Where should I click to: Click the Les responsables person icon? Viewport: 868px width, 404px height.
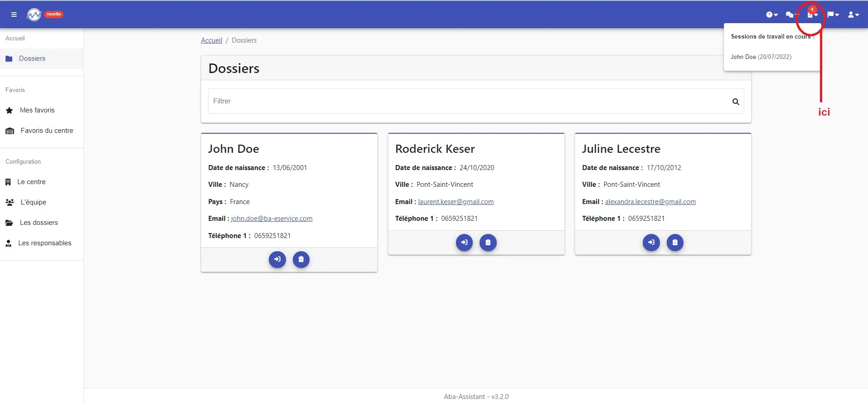point(8,243)
